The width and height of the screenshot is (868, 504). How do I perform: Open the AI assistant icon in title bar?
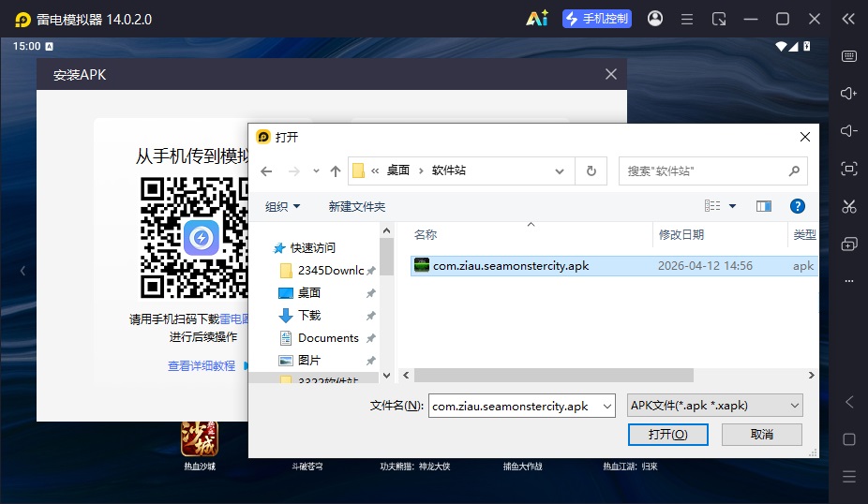(536, 19)
